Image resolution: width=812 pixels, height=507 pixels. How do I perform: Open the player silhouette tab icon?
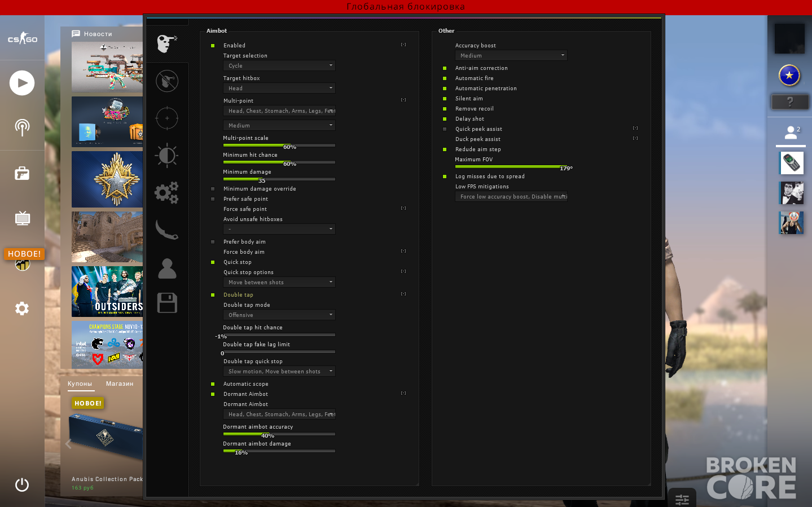coord(166,268)
